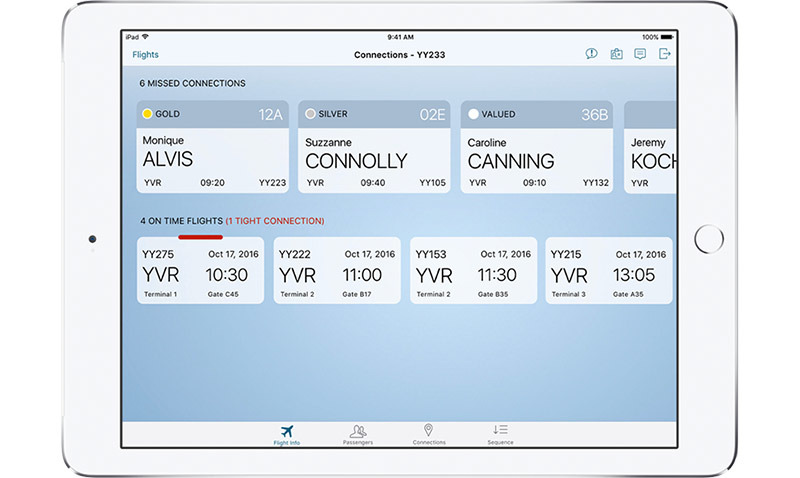Click the white VALUED status dot
Image resolution: width=800 pixels, height=478 pixels.
[x=473, y=114]
